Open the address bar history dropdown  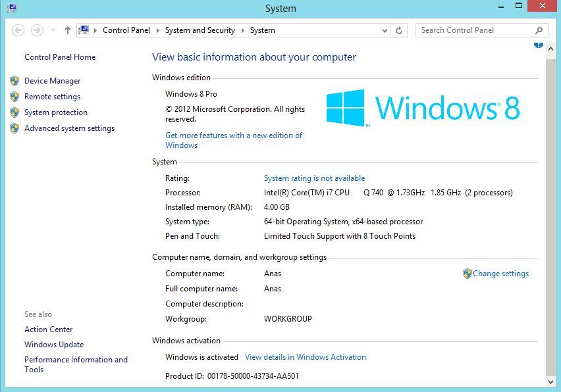point(385,31)
